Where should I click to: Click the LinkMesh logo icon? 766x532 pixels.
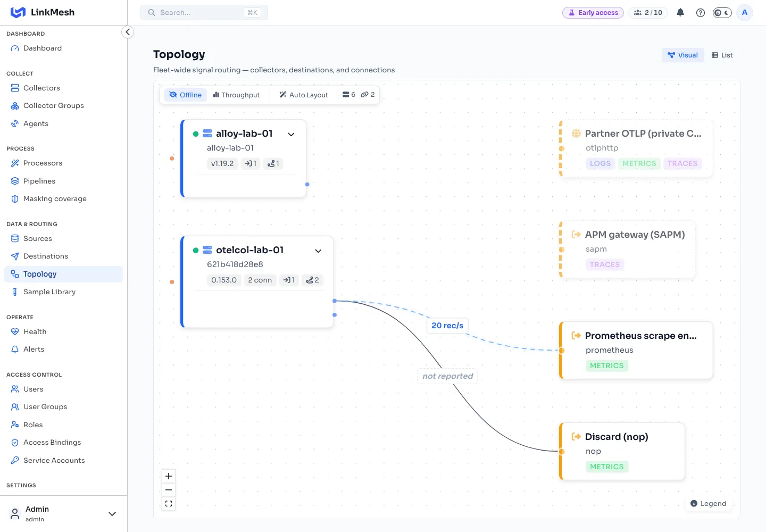click(18, 12)
